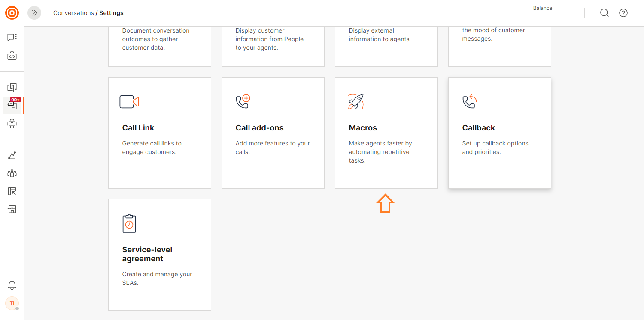Image resolution: width=644 pixels, height=320 pixels.
Task: Open the chatbot robot sidebar icon
Action: point(12,124)
